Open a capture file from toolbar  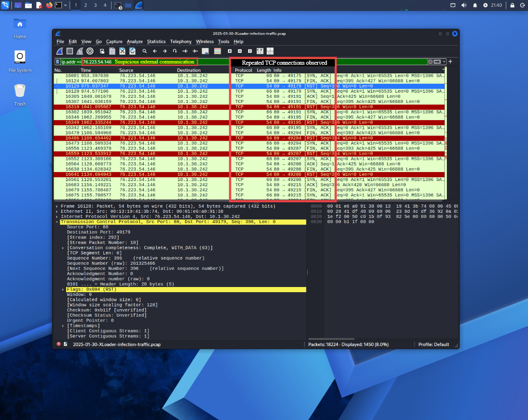pos(102,51)
